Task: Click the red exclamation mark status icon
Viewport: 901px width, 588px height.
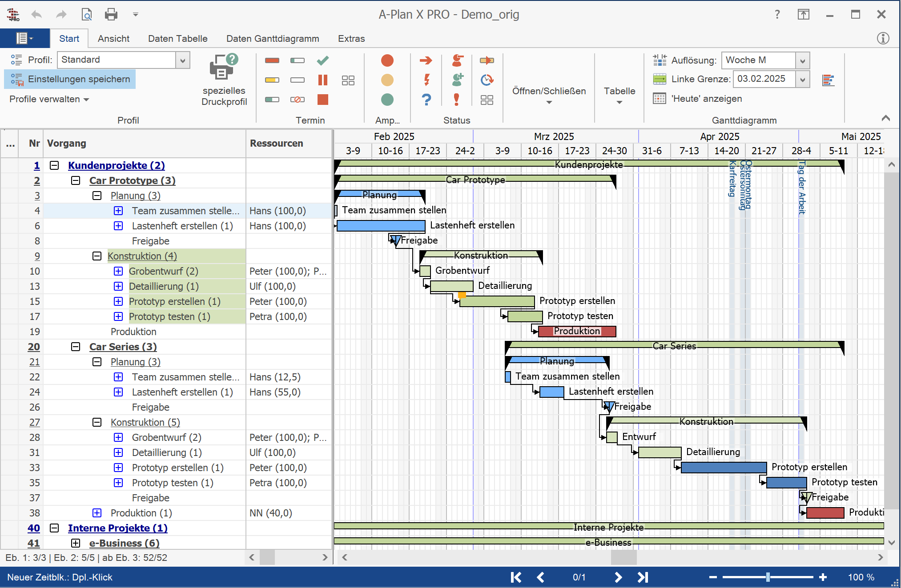Action: click(x=457, y=100)
